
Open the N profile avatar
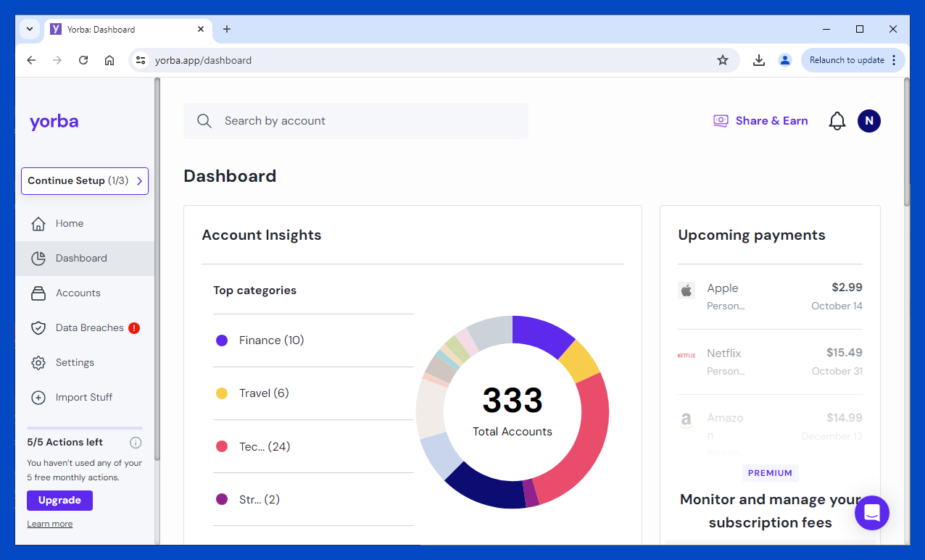click(x=869, y=121)
